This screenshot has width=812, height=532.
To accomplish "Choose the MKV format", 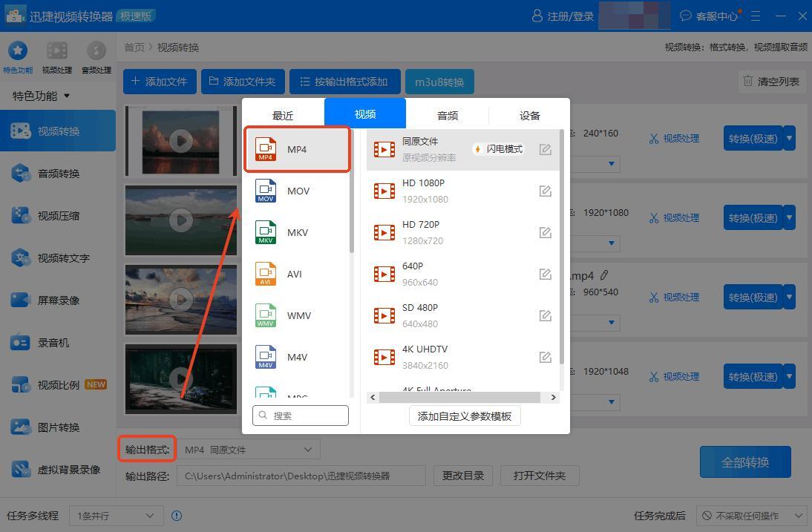I will [297, 232].
